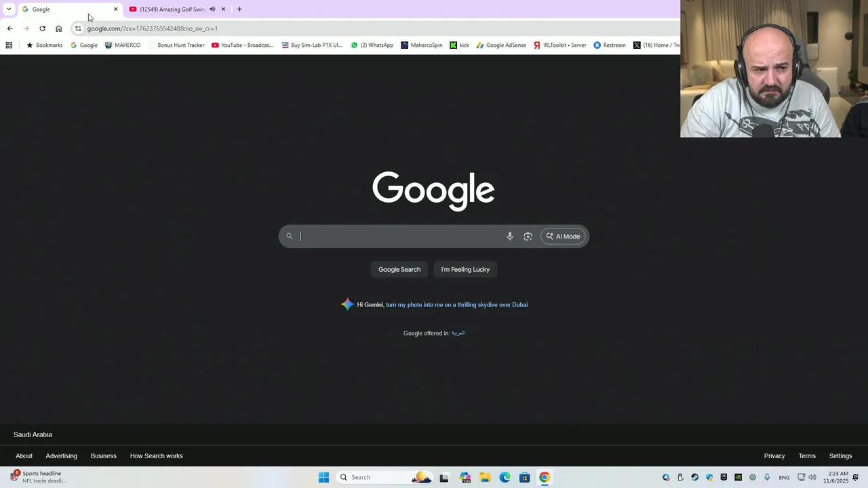Image resolution: width=868 pixels, height=488 pixels.
Task: Open a new browser tab
Action: (239, 9)
